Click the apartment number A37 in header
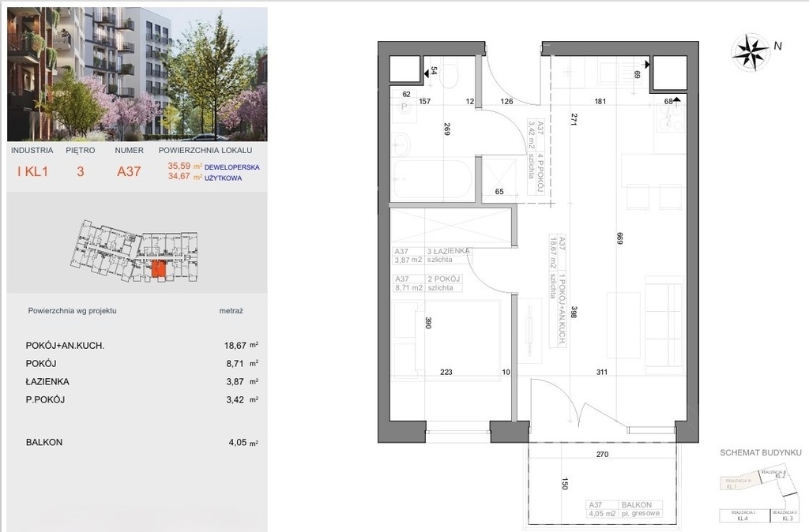The image size is (809, 532). (x=130, y=170)
